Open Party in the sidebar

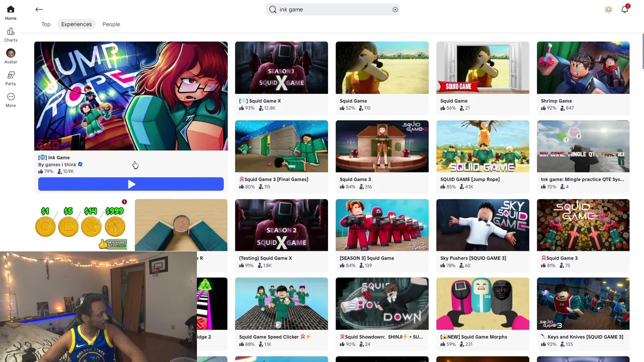tap(11, 78)
